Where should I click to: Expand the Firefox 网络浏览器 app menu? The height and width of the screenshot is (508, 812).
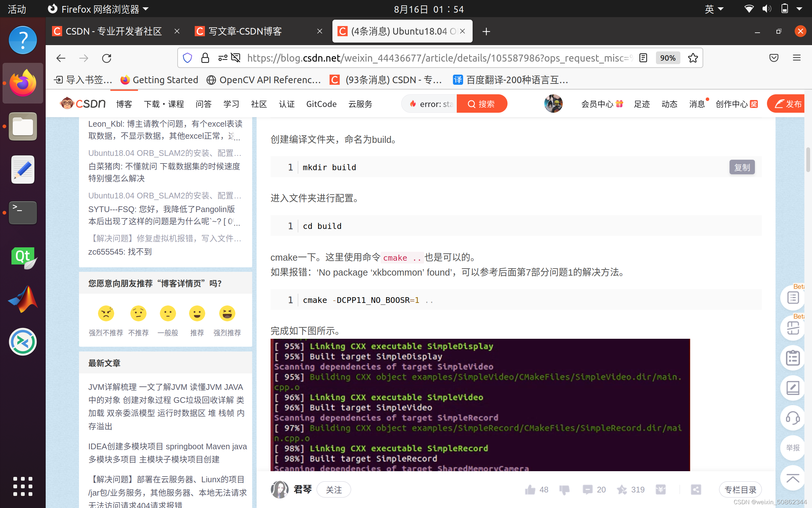[98, 9]
